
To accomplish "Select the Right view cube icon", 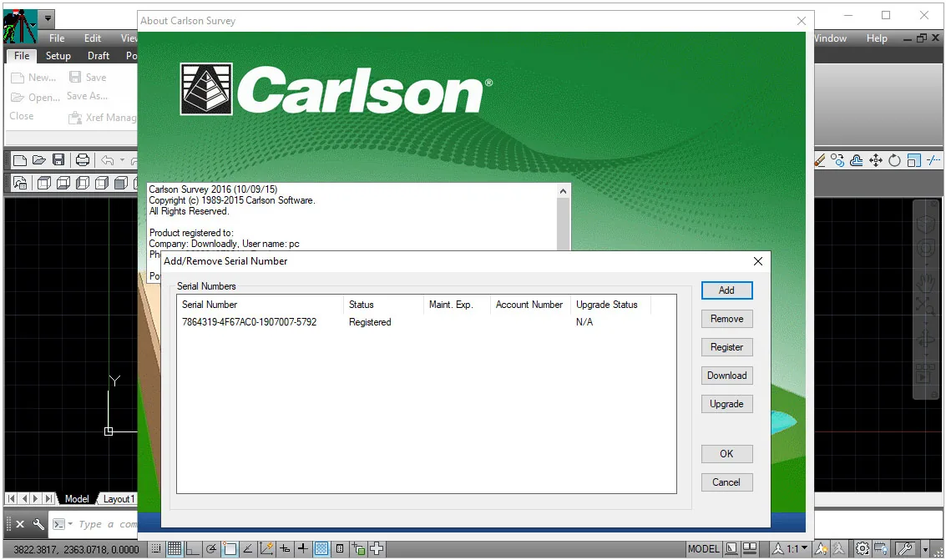I will coord(102,183).
